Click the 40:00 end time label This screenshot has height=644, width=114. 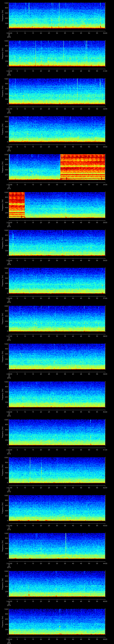click(105, 412)
